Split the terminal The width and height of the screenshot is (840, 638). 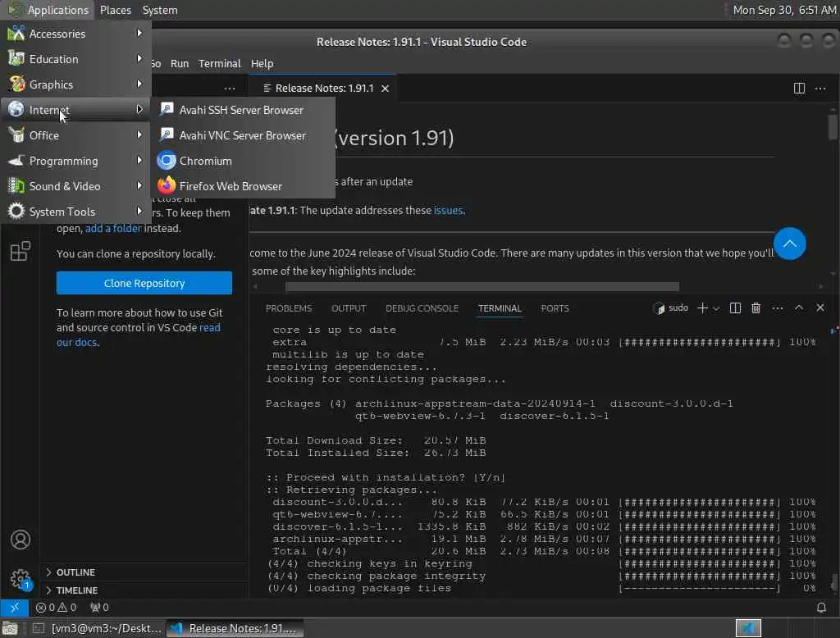(735, 308)
